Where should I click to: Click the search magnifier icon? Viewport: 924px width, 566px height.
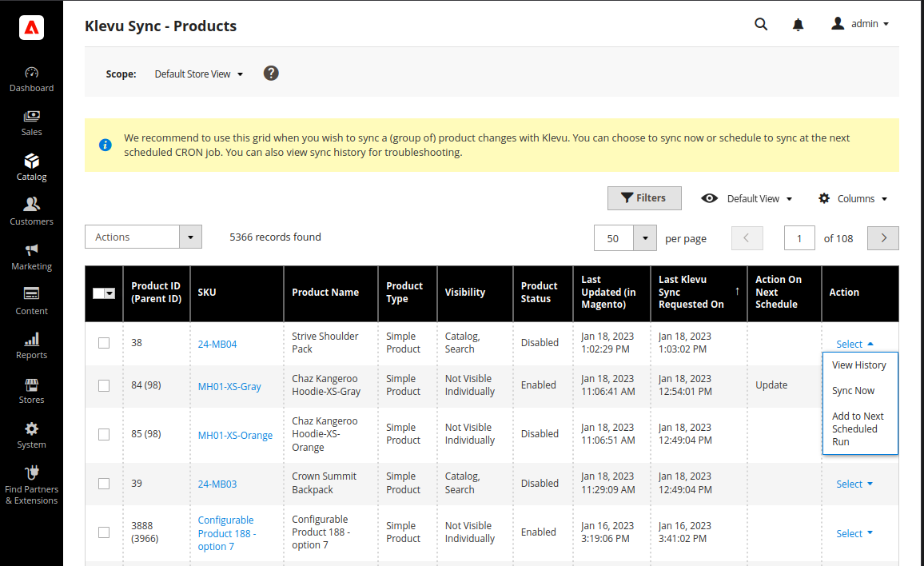[761, 24]
